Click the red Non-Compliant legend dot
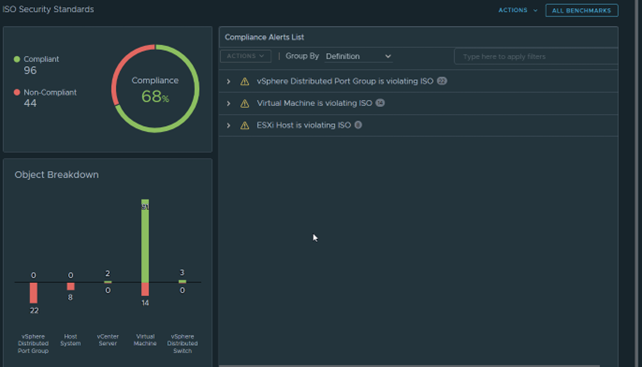The image size is (642, 367). click(17, 92)
